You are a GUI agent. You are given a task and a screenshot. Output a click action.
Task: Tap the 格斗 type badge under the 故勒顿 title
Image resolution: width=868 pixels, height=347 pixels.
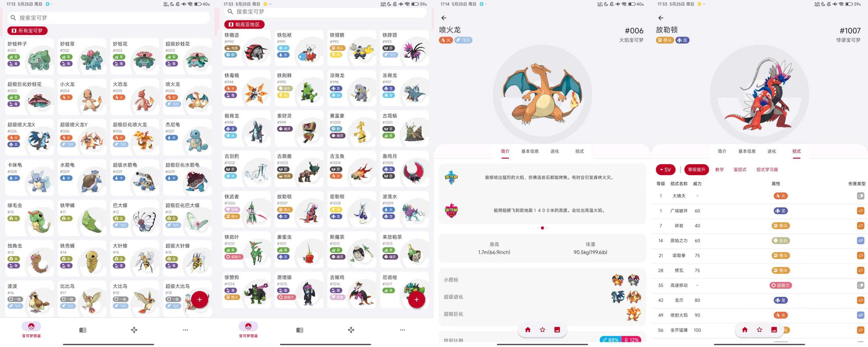[665, 40]
